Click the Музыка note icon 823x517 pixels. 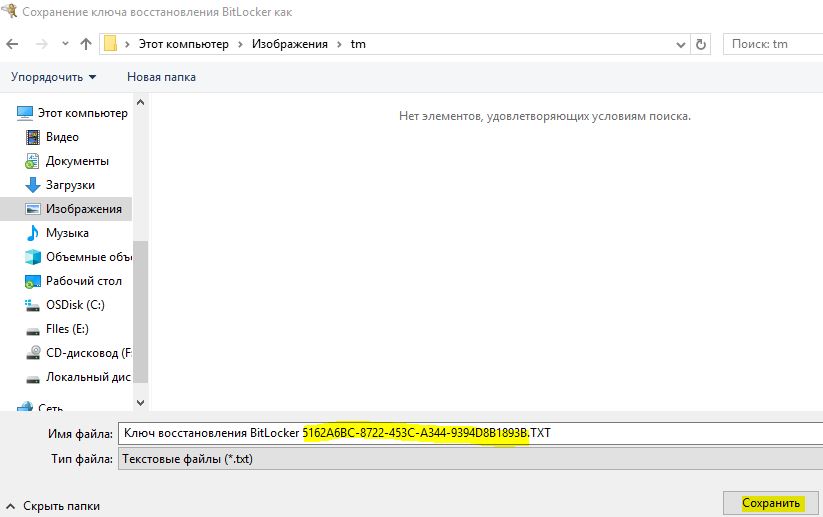click(33, 233)
